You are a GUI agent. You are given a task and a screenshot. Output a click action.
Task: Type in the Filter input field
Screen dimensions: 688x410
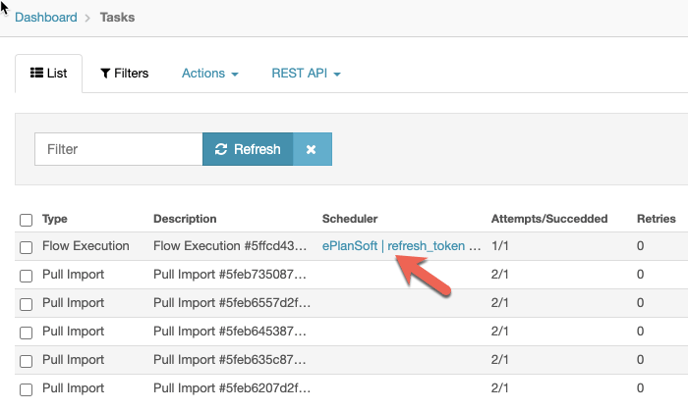tap(119, 149)
